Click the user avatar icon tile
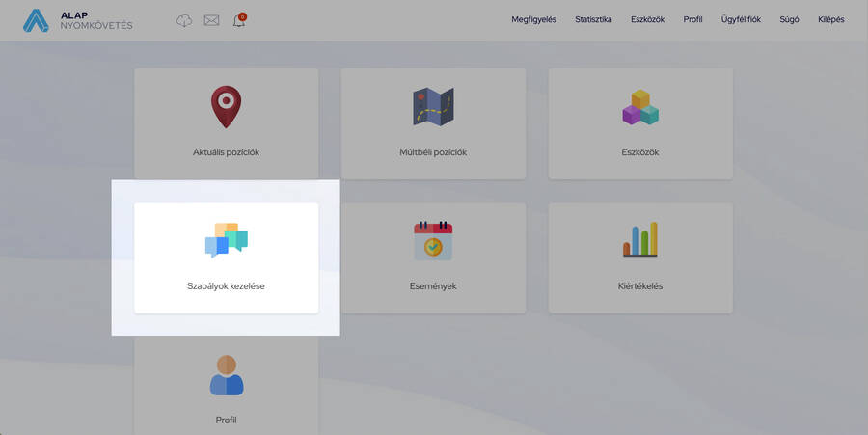868x435 pixels. pos(226,375)
